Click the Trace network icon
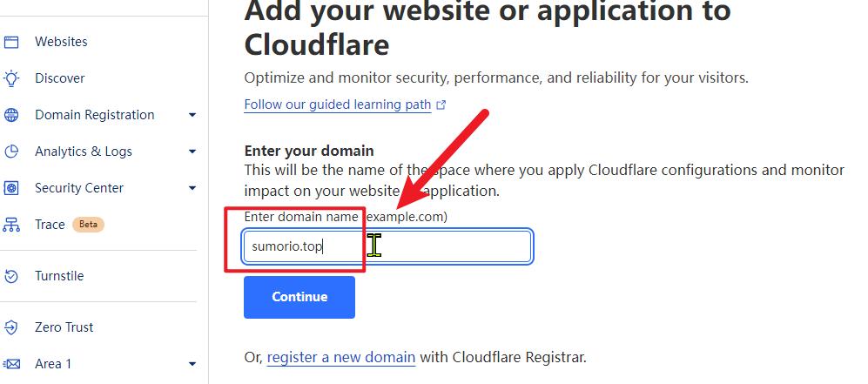This screenshot has height=384, width=868. 11,225
